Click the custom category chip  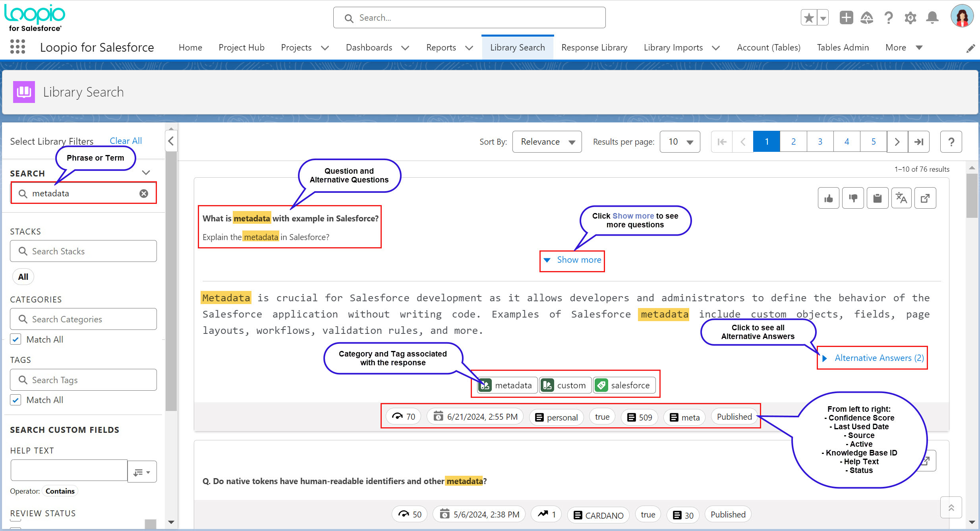click(x=565, y=385)
